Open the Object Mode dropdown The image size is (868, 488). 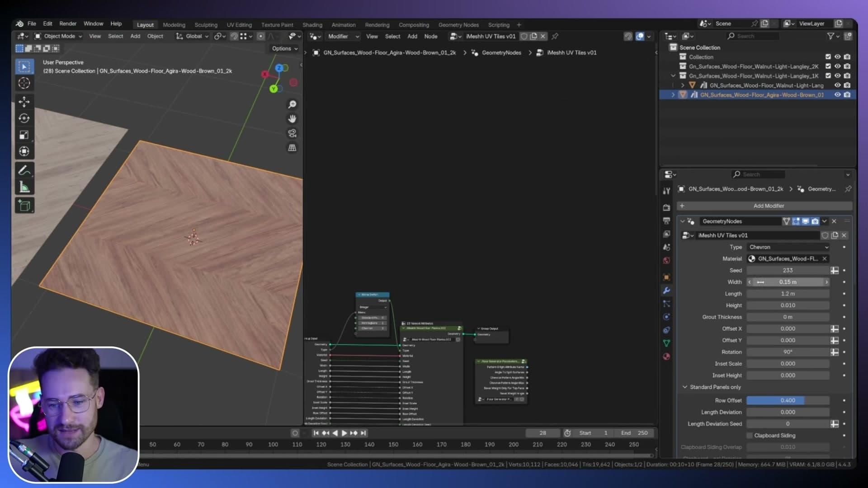(58, 36)
